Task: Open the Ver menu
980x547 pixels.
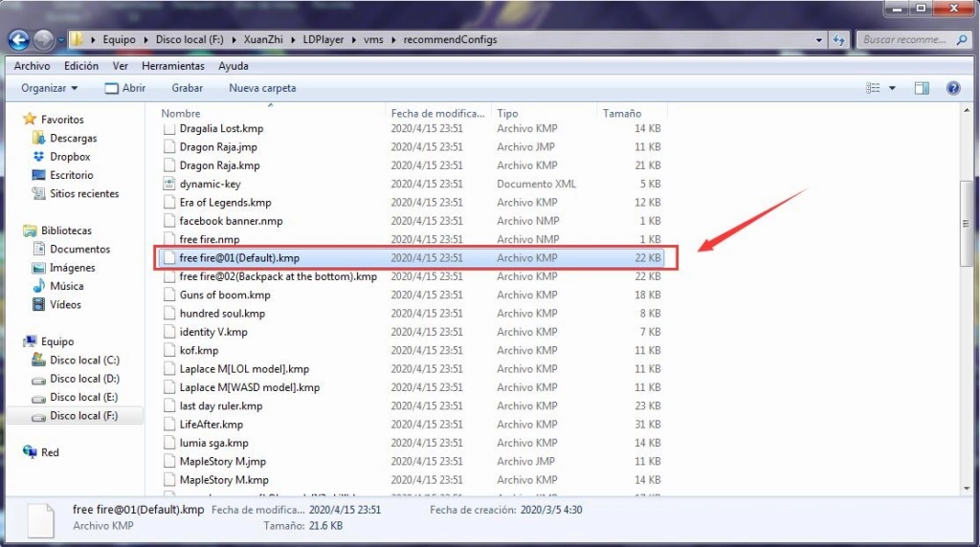Action: pos(120,66)
